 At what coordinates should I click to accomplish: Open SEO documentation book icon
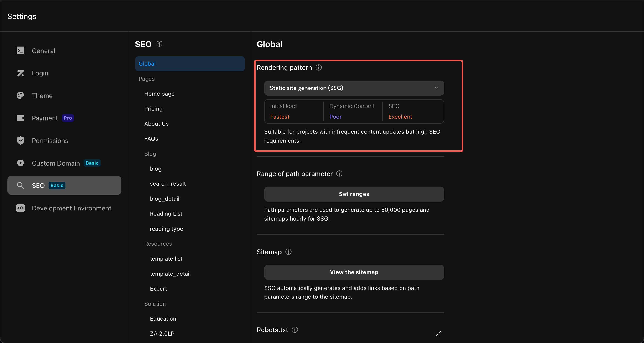tap(159, 44)
